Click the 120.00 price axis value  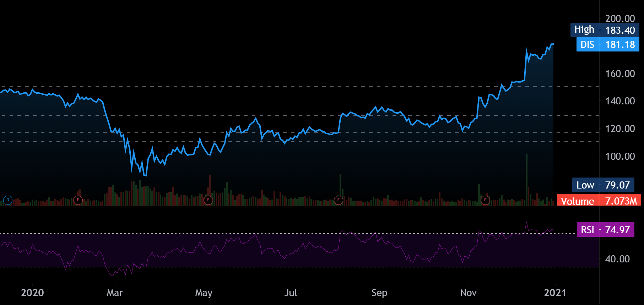pyautogui.click(x=620, y=129)
